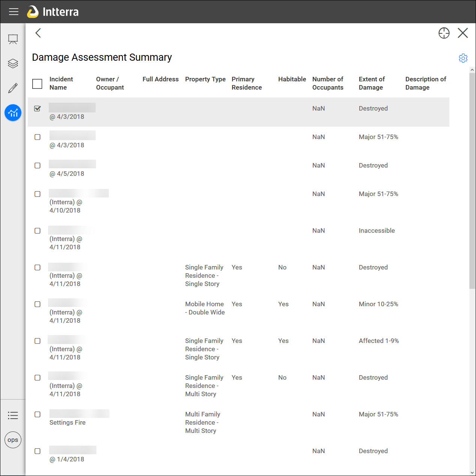Go back using the left arrow

(x=38, y=33)
